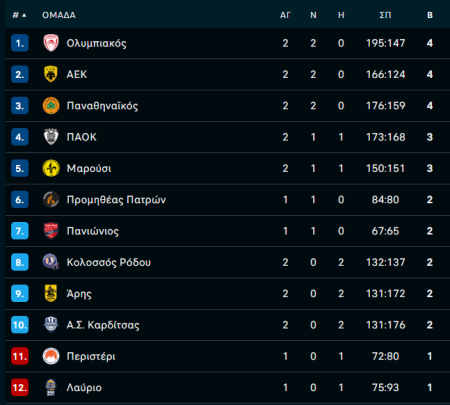Click the Ολυμπιακός team logo
450x405 pixels.
tap(51, 43)
